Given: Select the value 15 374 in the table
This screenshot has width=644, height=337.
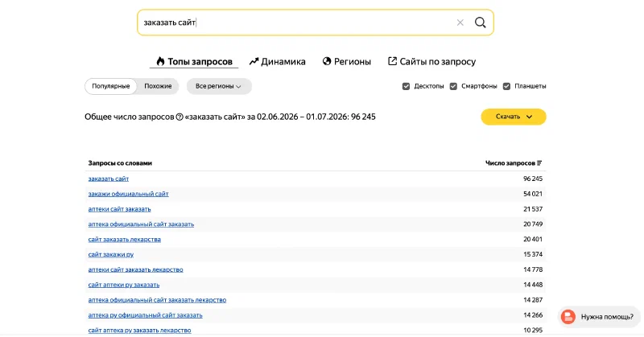Looking at the screenshot, I should click(x=533, y=254).
